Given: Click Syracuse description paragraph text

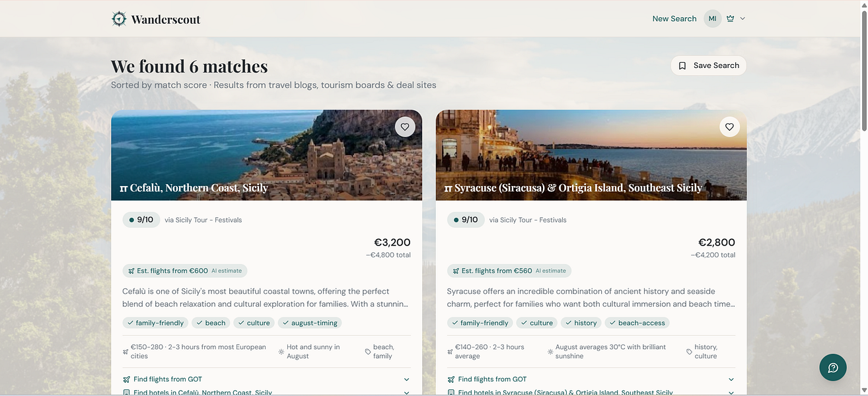Looking at the screenshot, I should pos(591,298).
